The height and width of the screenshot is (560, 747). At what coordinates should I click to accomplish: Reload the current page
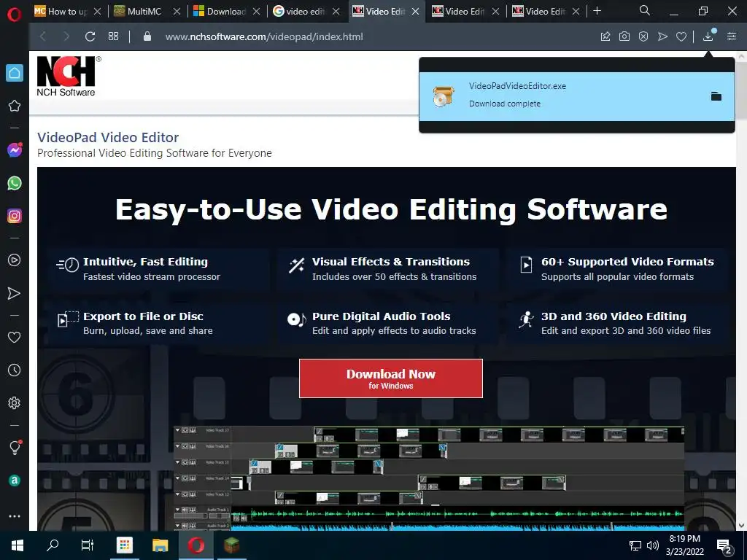[x=90, y=36]
